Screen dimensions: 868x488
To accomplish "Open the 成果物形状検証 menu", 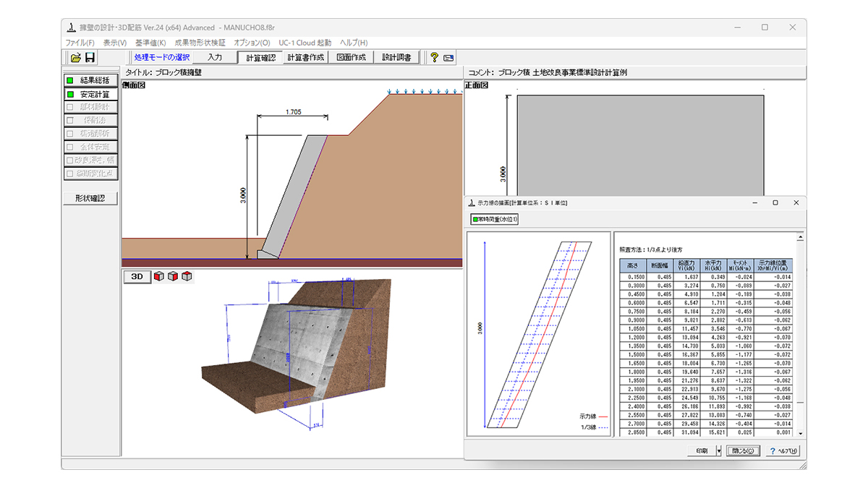I will (x=200, y=43).
